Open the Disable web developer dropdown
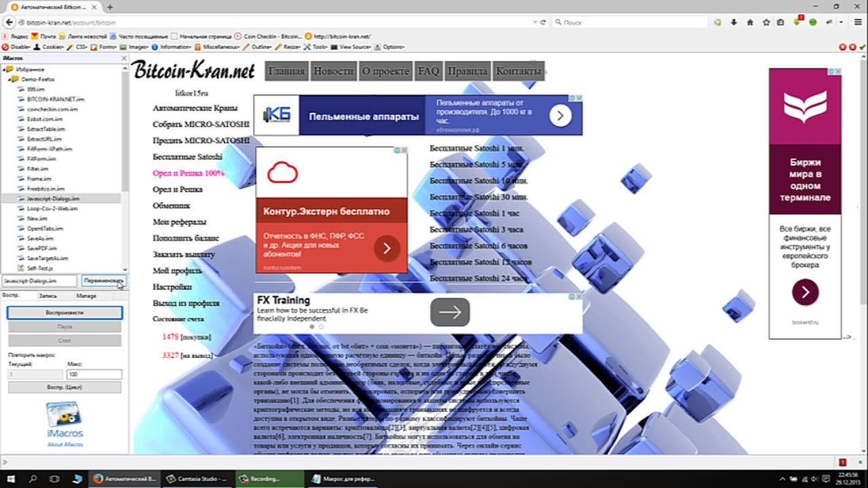 16,47
